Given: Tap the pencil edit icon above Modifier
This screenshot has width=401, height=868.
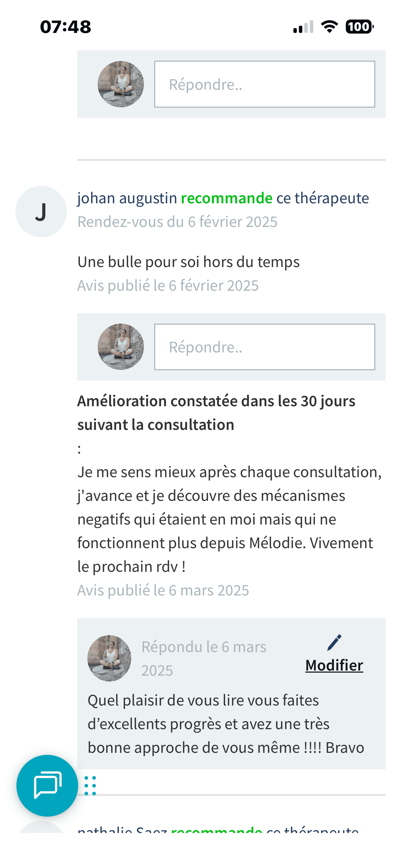Looking at the screenshot, I should (334, 642).
